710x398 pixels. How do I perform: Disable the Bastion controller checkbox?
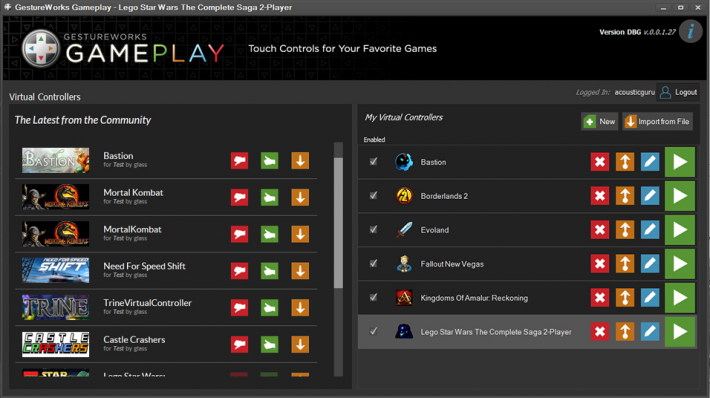(373, 161)
